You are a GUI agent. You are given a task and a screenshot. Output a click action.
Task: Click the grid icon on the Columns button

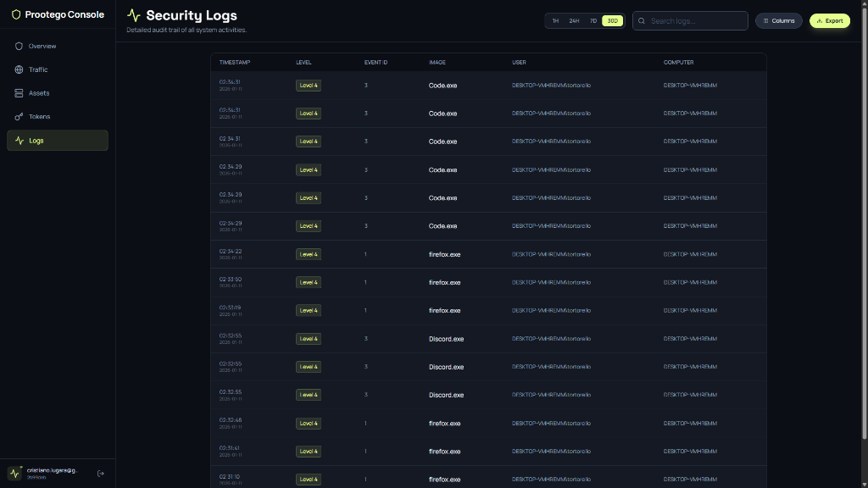(x=765, y=20)
